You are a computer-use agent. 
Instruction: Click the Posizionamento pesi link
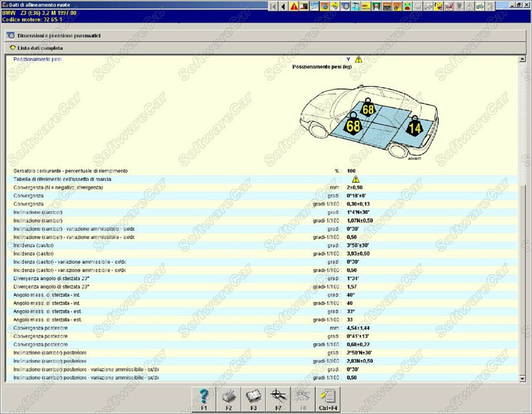click(37, 59)
